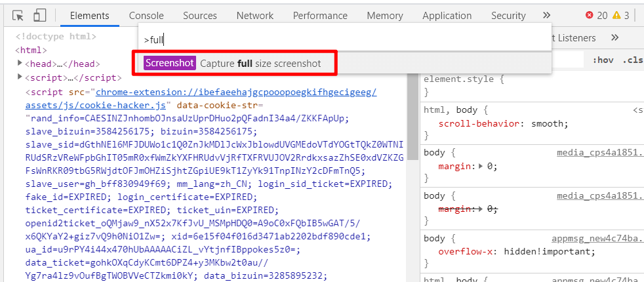Open the cookie-hacker.js script link

click(x=201, y=98)
